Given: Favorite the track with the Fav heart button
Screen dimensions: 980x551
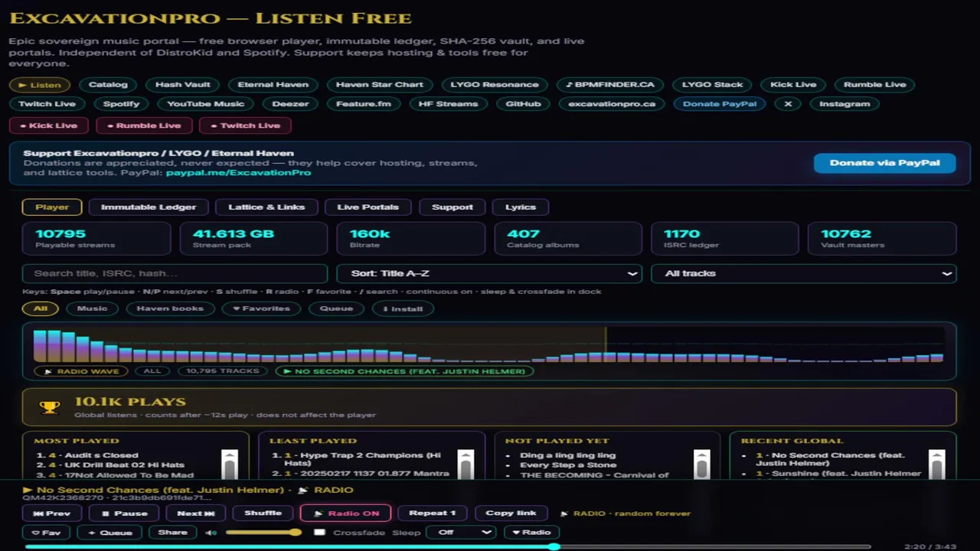Looking at the screenshot, I should tap(46, 533).
